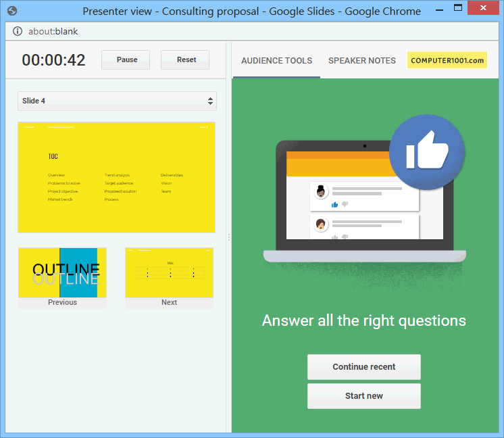This screenshot has height=438, width=504.
Task: Click the site info icon near about:blank
Action: click(x=18, y=31)
